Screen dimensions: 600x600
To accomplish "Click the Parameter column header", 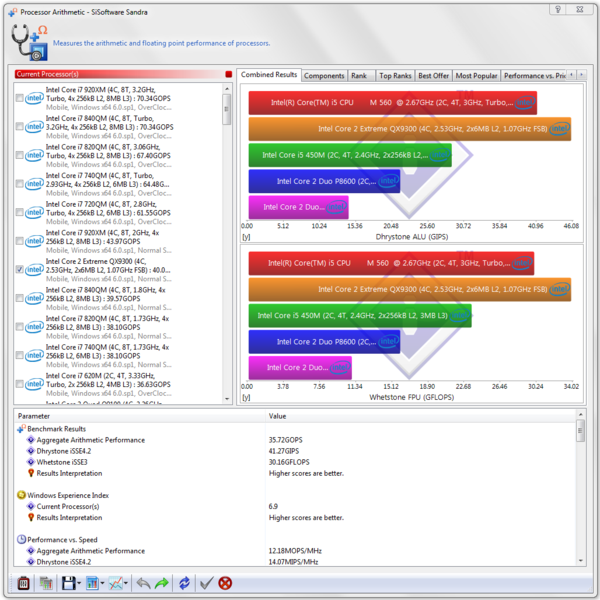I will (140, 416).
